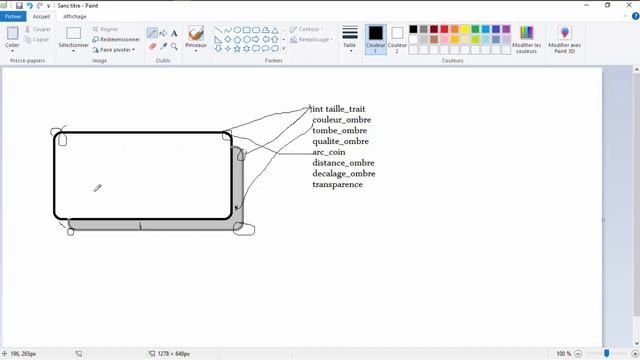The height and width of the screenshot is (360, 640).
Task: Open the Contour dropdown
Action: 306,29
